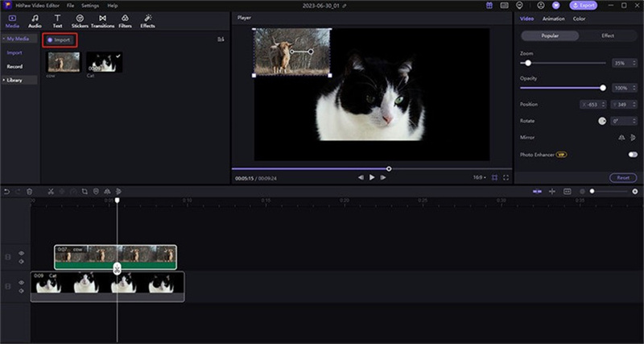The width and height of the screenshot is (644, 344).
Task: Click fullscreen icon in the player
Action: (506, 177)
